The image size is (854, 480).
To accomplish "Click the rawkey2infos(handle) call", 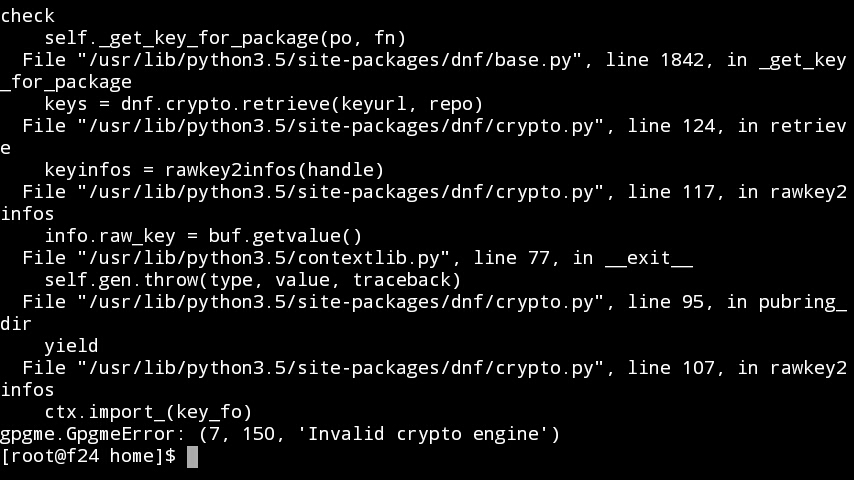I will coord(274,170).
